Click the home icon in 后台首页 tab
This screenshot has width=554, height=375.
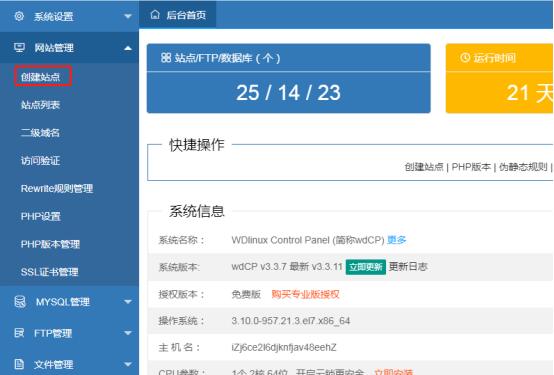(155, 15)
